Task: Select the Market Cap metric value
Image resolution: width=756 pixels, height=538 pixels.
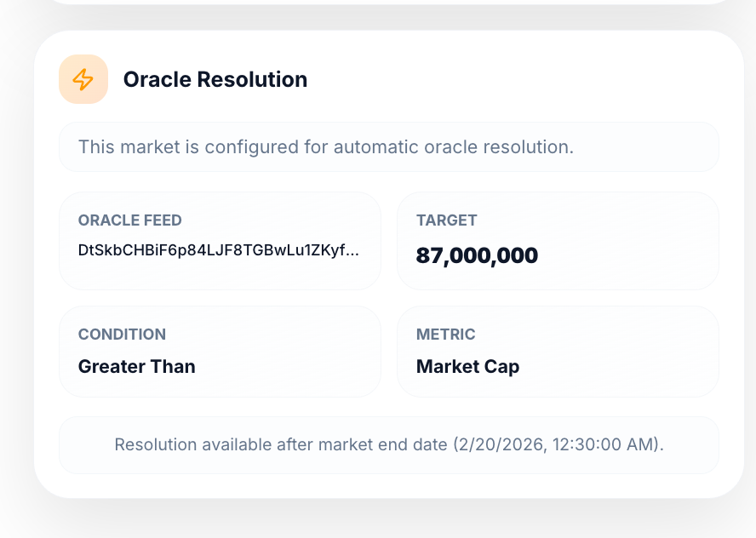Action: point(468,366)
